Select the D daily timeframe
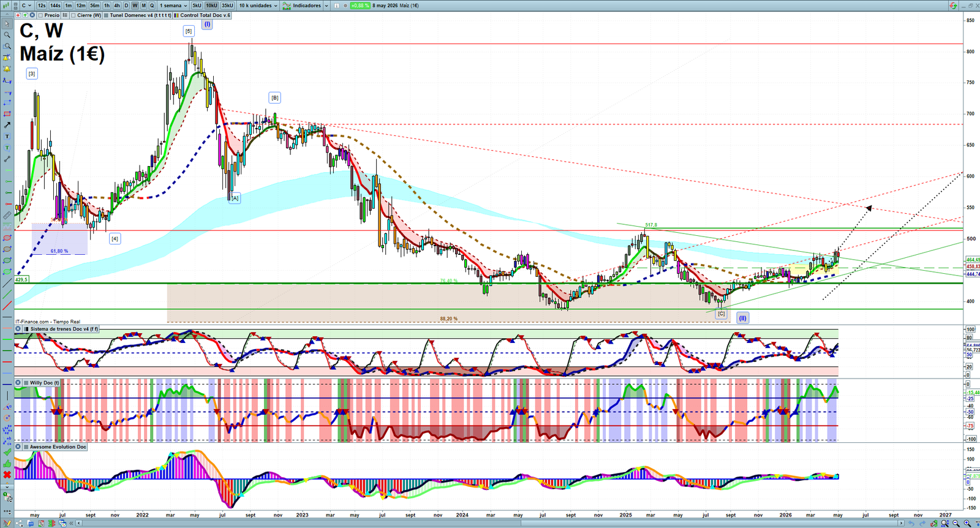Image resolution: width=980 pixels, height=528 pixels. [126, 6]
